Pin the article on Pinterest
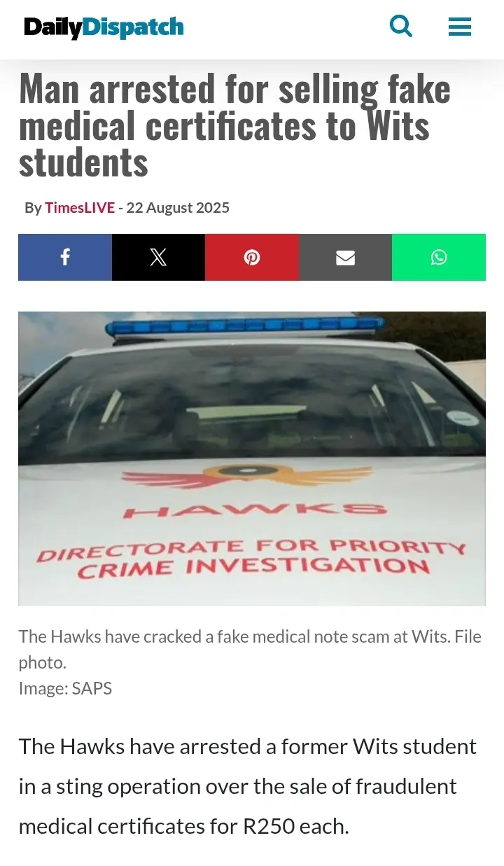Image resolution: width=504 pixels, height=866 pixels. click(x=252, y=258)
